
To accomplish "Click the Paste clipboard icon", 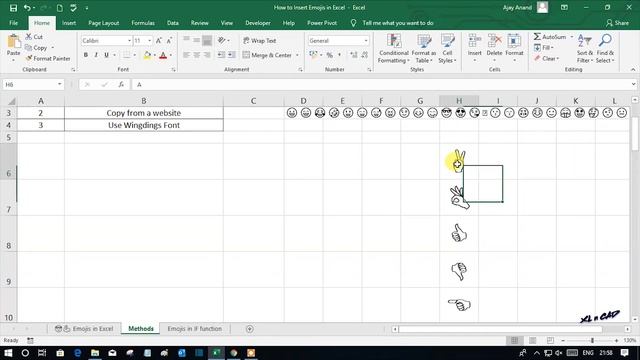I will 13,42.
